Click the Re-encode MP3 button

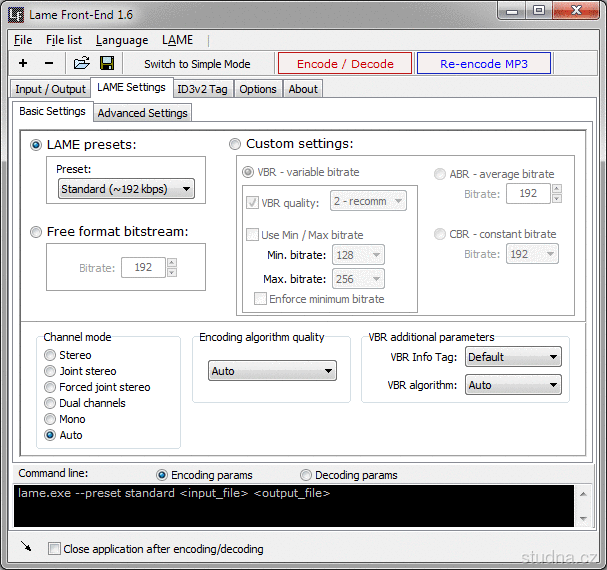tap(484, 64)
